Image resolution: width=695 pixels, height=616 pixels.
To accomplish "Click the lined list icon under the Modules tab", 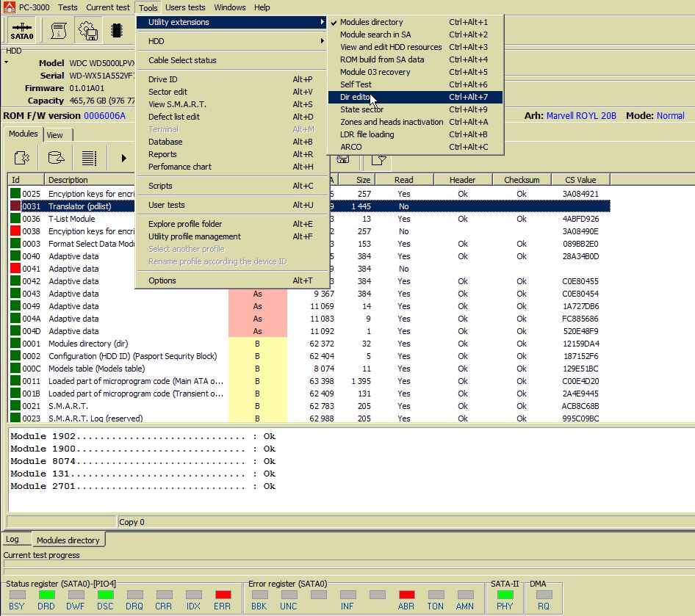I will pyautogui.click(x=89, y=158).
